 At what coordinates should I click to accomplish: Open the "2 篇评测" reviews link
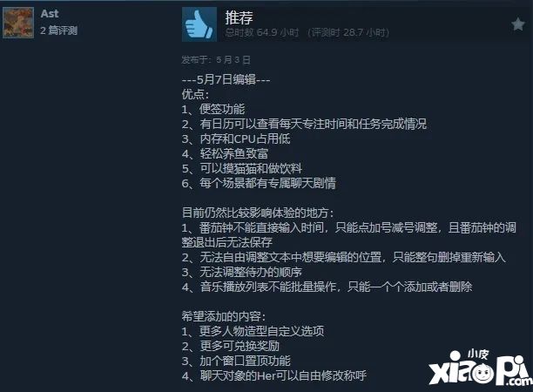[x=59, y=30]
